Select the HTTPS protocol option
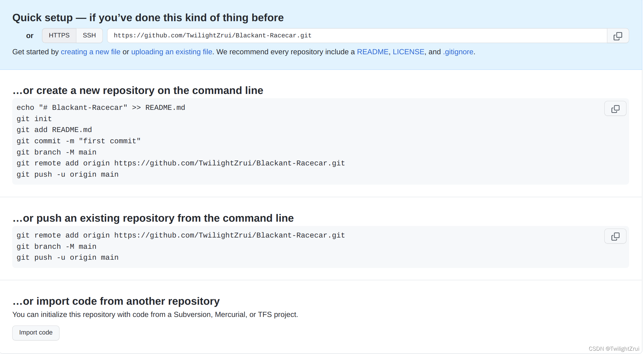The height and width of the screenshot is (355, 644). 59,35
